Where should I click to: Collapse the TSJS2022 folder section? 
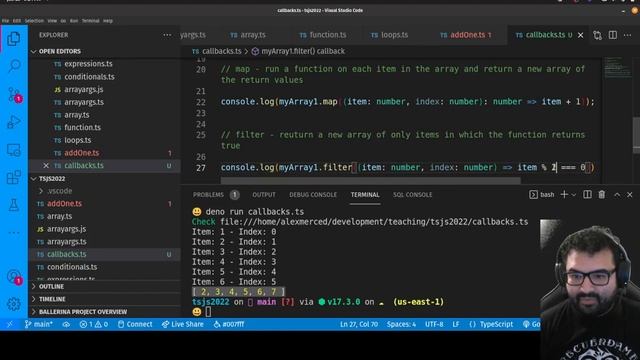104,178
